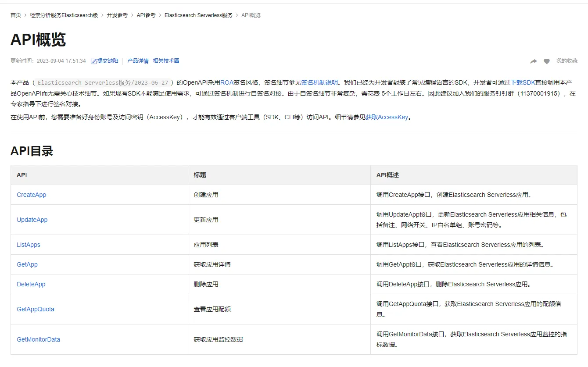Open ListApps API link

pyautogui.click(x=29, y=245)
